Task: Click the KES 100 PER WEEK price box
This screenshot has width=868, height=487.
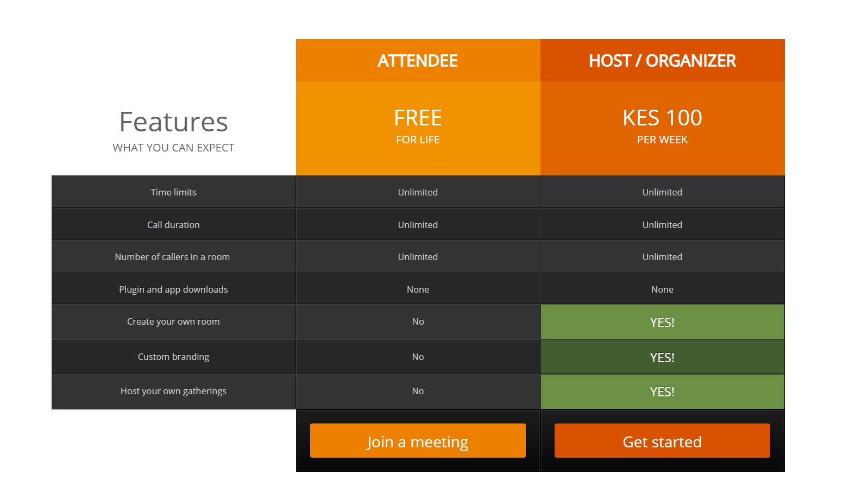Action: point(662,128)
